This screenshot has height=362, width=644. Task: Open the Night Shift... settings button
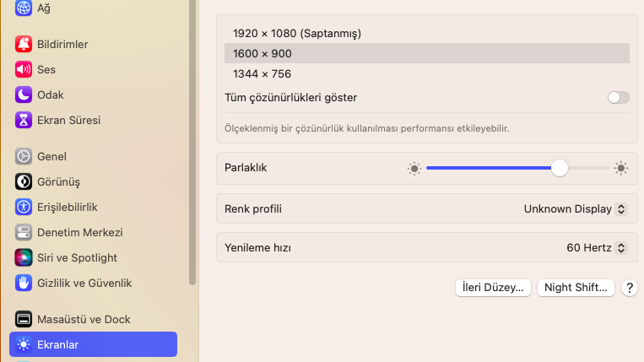tap(576, 288)
